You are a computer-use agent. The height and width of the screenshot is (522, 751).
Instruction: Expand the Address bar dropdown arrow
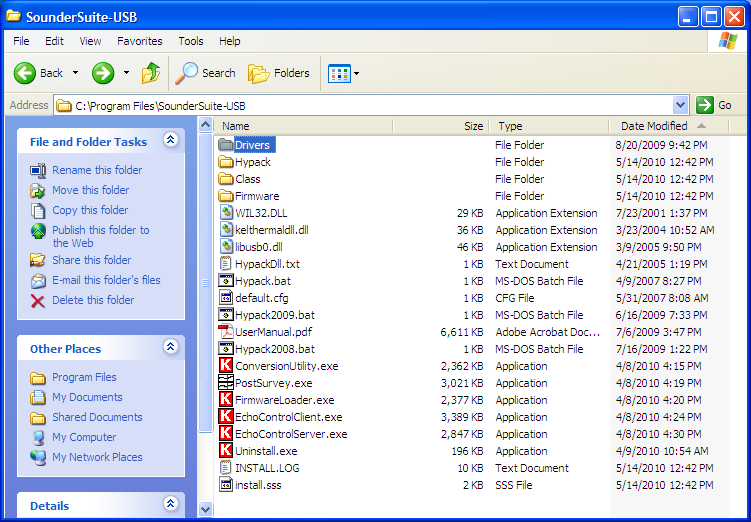click(x=681, y=105)
